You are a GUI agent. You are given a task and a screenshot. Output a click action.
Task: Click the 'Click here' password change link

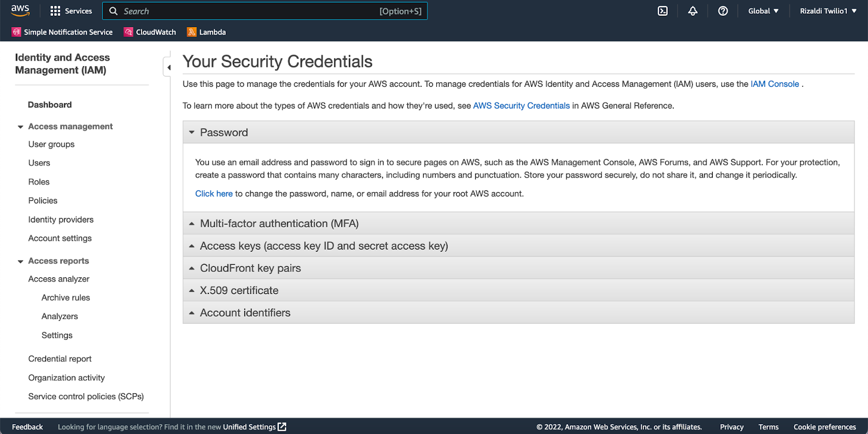coord(214,194)
